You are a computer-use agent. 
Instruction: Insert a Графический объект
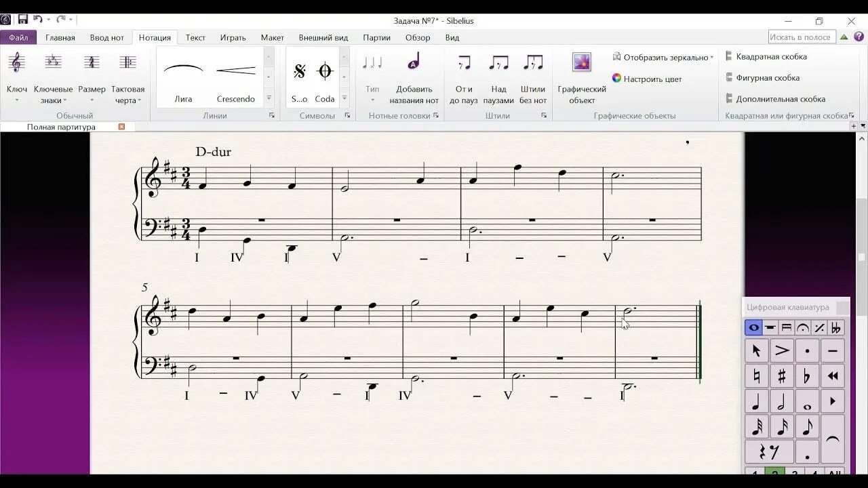[582, 77]
